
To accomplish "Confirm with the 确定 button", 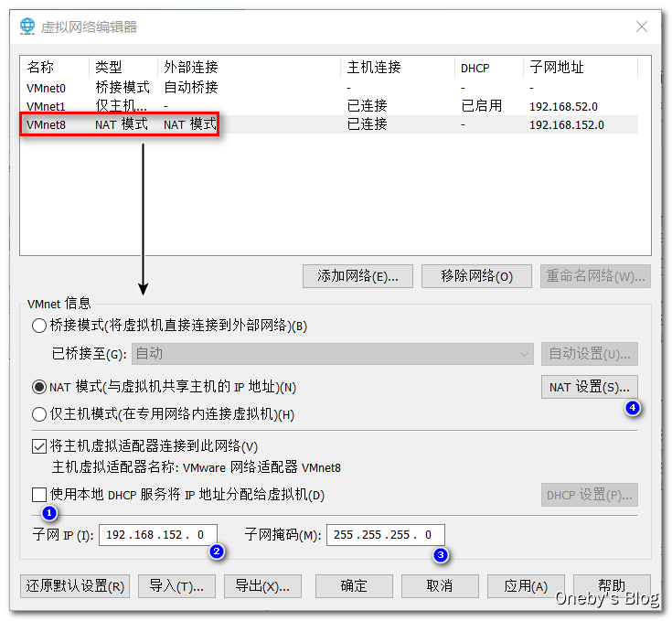I will [354, 586].
